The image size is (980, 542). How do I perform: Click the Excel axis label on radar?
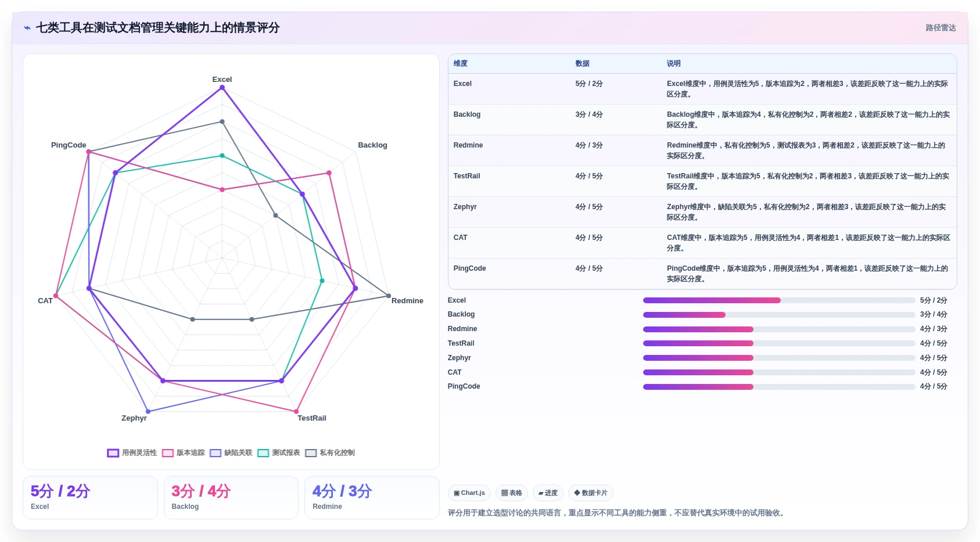(222, 80)
